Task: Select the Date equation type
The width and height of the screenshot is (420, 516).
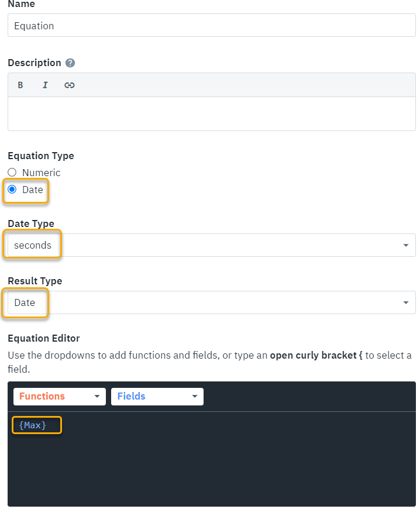Action: [x=12, y=190]
